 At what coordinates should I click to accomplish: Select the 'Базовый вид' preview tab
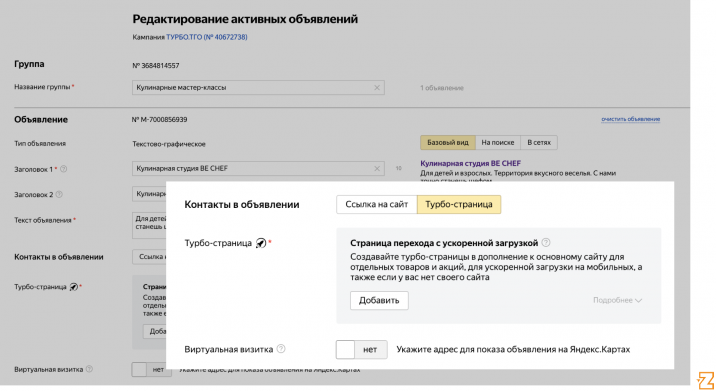(448, 143)
